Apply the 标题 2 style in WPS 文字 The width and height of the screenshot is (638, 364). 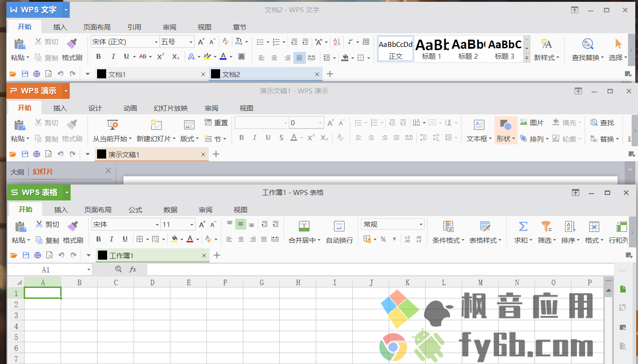coord(468,49)
